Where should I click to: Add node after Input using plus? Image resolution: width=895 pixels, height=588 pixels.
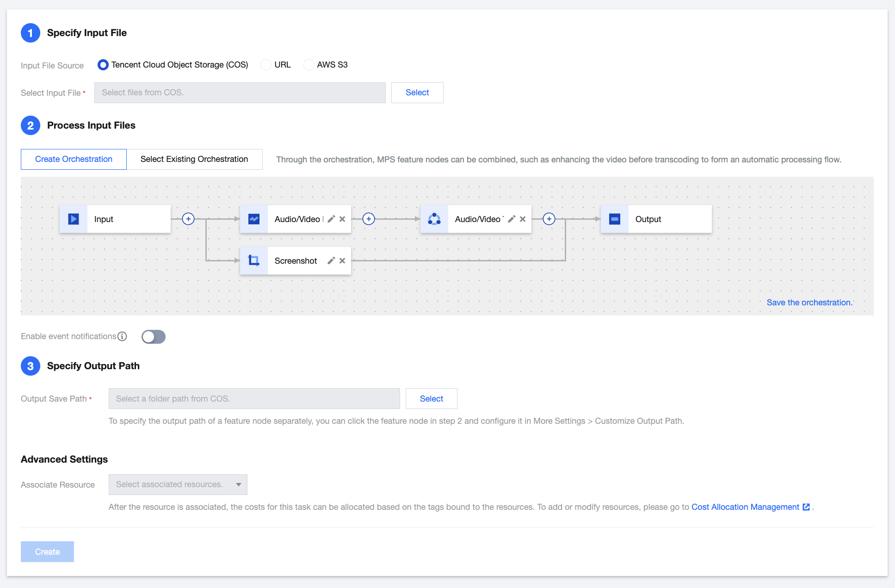click(188, 219)
